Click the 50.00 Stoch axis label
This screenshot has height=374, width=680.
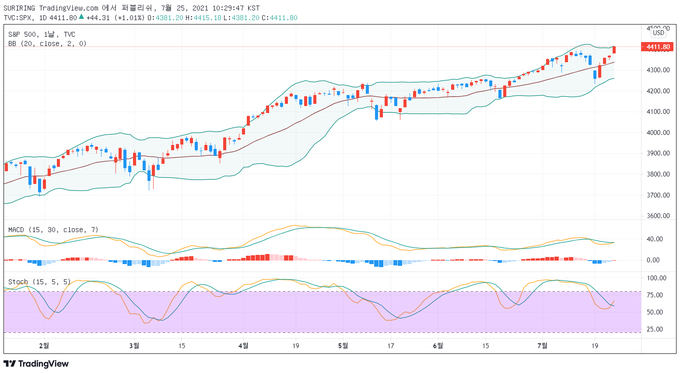click(x=655, y=312)
